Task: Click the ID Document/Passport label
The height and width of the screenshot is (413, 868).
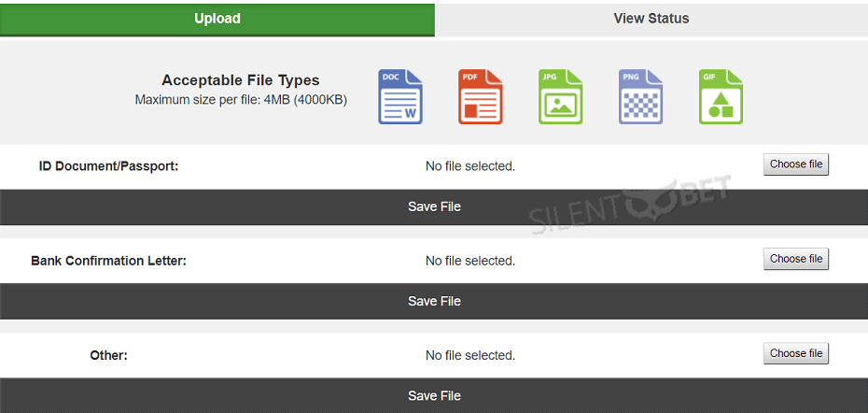Action: pyautogui.click(x=108, y=166)
